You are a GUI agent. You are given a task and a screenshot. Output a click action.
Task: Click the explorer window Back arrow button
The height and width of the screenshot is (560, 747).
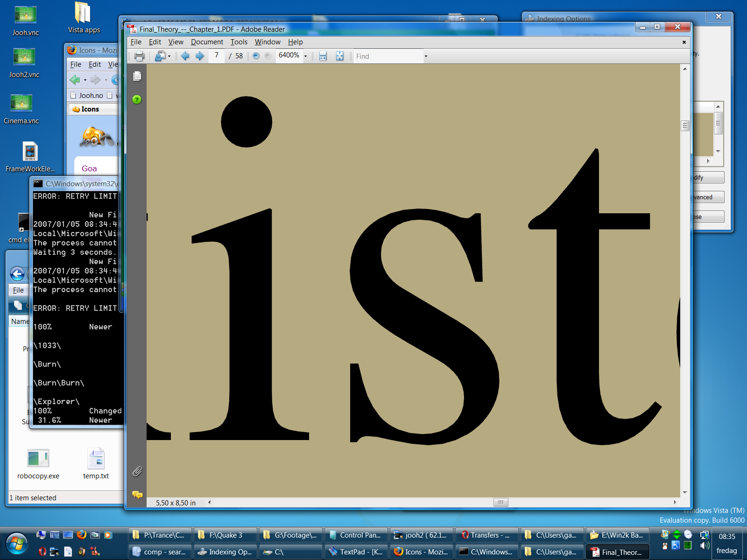tap(17, 274)
